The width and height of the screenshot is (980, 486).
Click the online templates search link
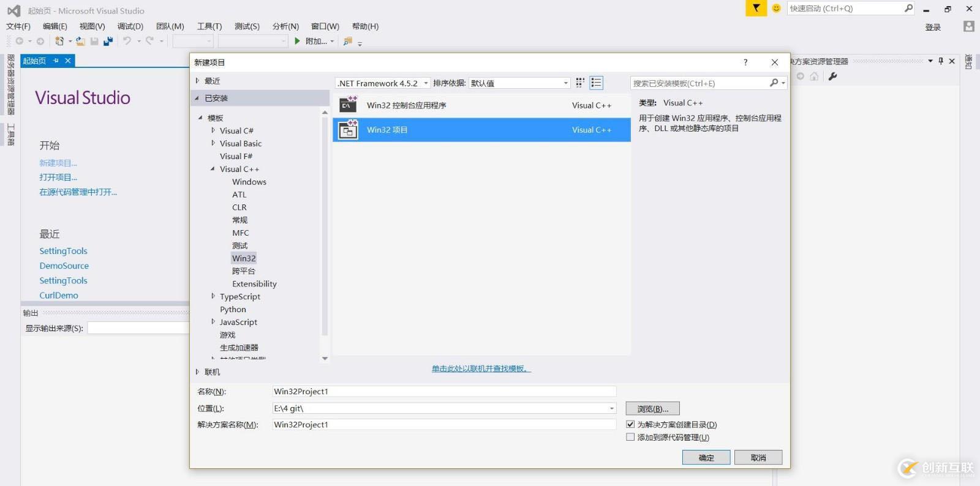point(481,368)
